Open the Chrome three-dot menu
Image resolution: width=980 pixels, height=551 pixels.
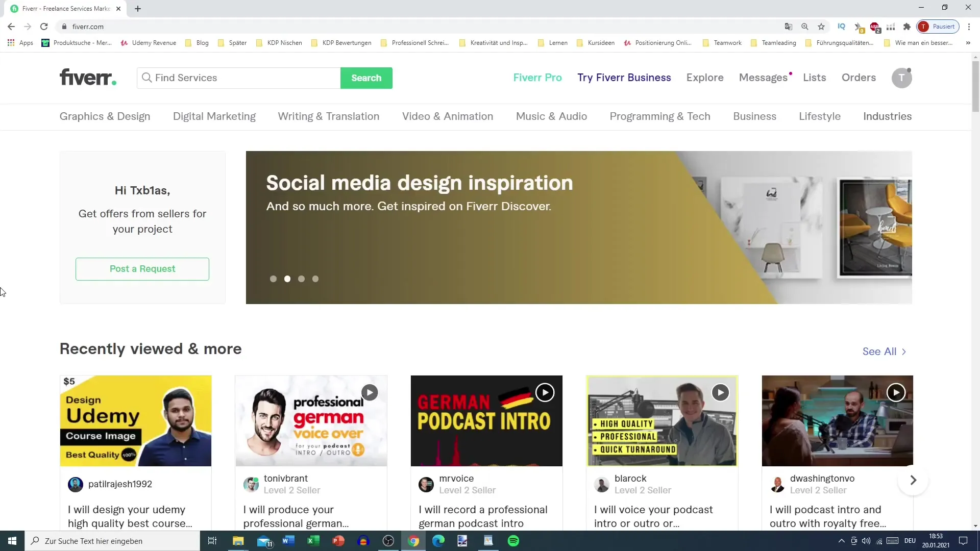tap(969, 27)
